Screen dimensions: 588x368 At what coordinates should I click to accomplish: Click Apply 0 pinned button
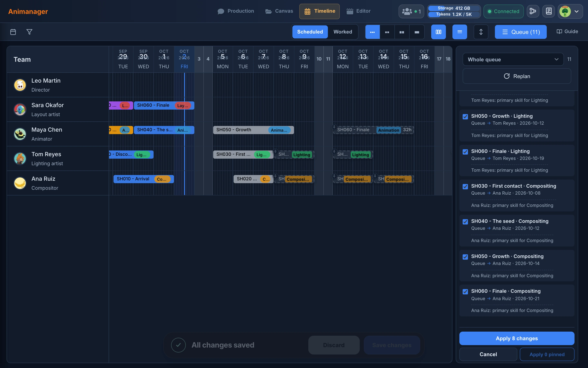tap(547, 354)
